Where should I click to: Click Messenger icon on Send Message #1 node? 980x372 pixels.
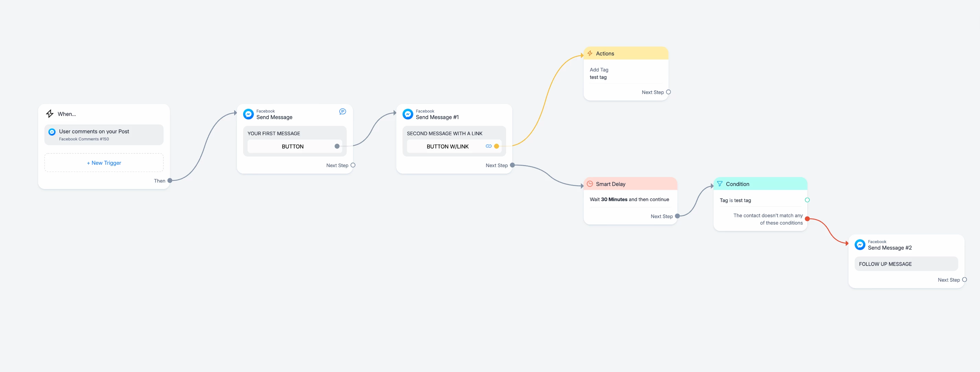pos(408,114)
